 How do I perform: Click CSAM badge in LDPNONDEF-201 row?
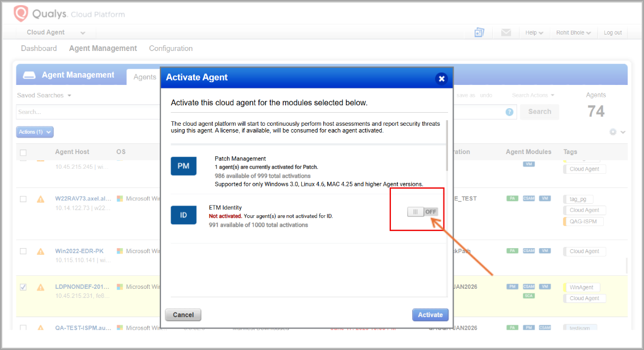(x=528, y=287)
